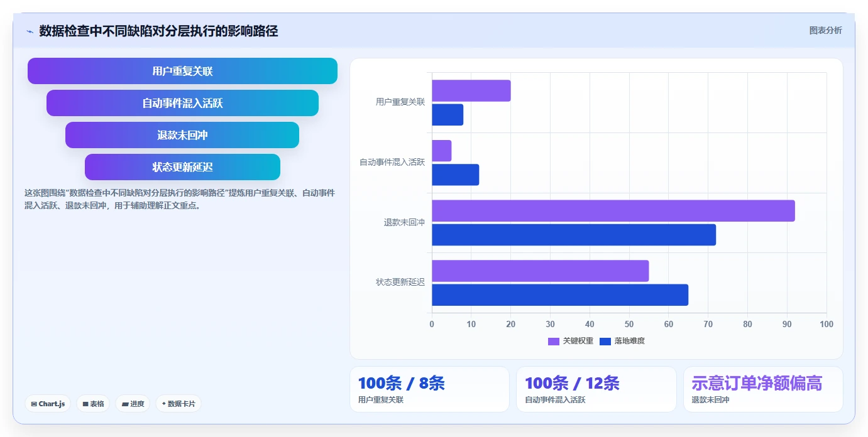
Task: Select the 状态更新延迟 funnel stage
Action: click(182, 167)
